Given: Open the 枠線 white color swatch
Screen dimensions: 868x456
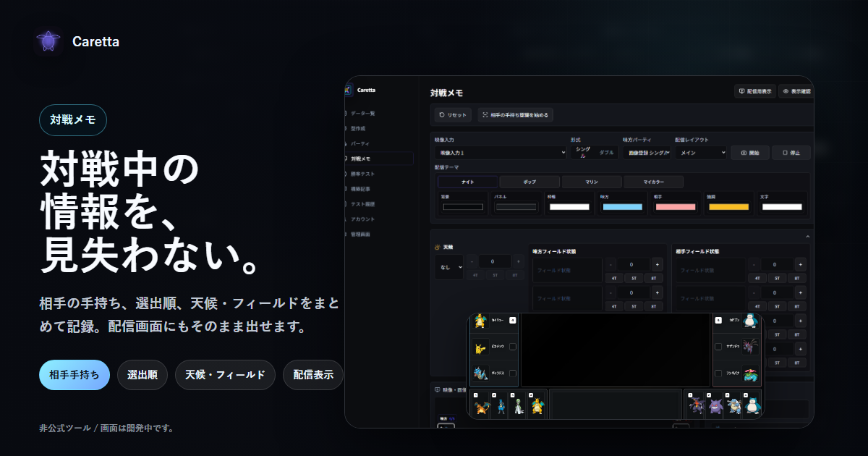Looking at the screenshot, I should tap(569, 207).
